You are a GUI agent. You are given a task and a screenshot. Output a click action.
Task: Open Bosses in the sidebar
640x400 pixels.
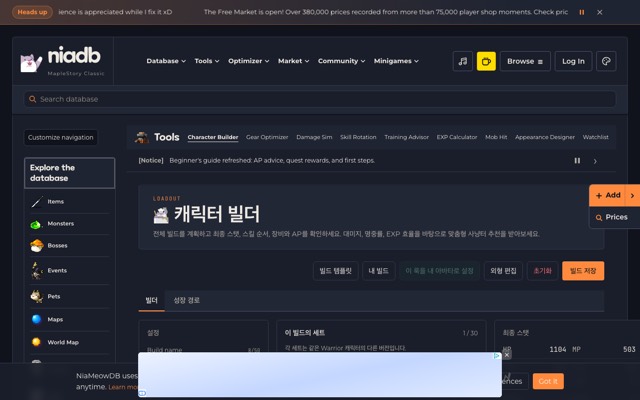[69, 246]
